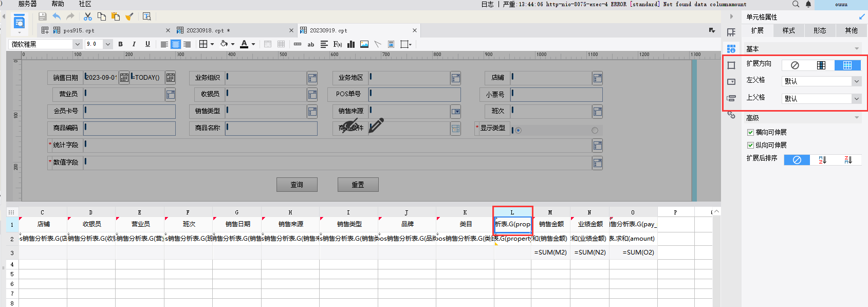This screenshot has width=868, height=307.
Task: Open the calendar picker beside the 销售日期 field
Action: [124, 78]
